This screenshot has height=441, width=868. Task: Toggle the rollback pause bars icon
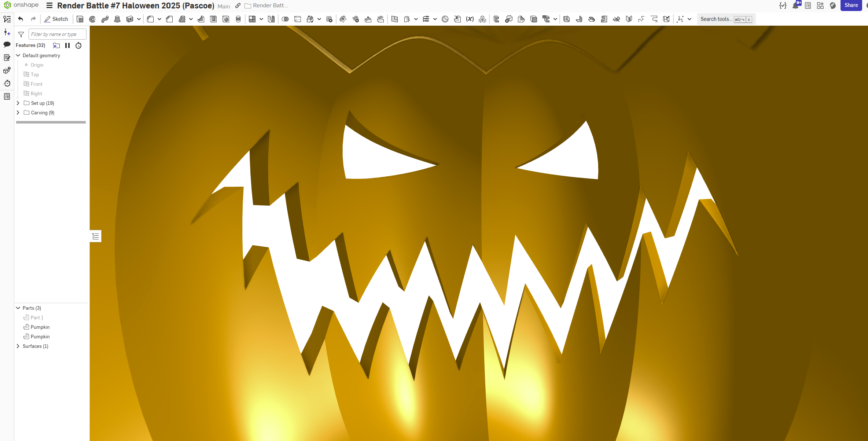[67, 45]
